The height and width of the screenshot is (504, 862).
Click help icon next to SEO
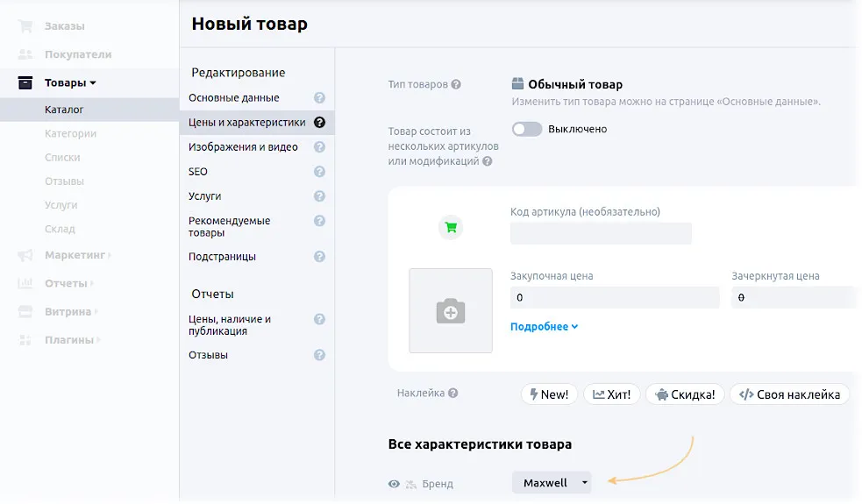pos(319,172)
